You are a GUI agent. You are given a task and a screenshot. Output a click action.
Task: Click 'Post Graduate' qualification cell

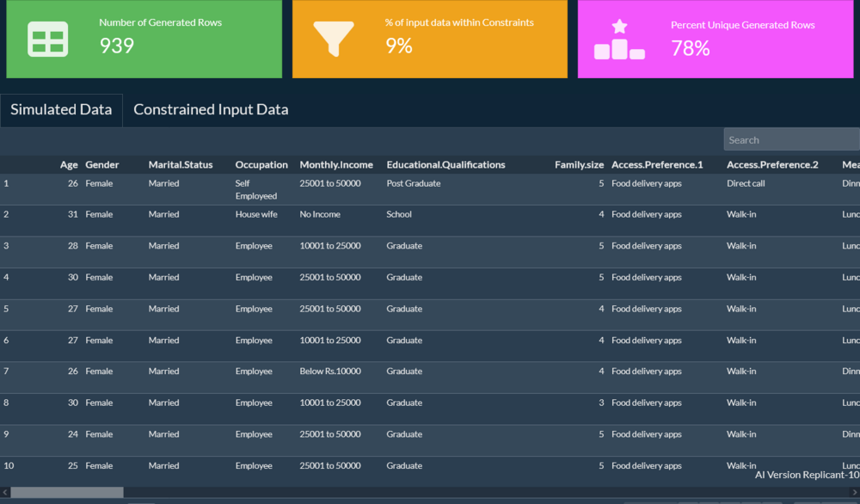pyautogui.click(x=414, y=183)
